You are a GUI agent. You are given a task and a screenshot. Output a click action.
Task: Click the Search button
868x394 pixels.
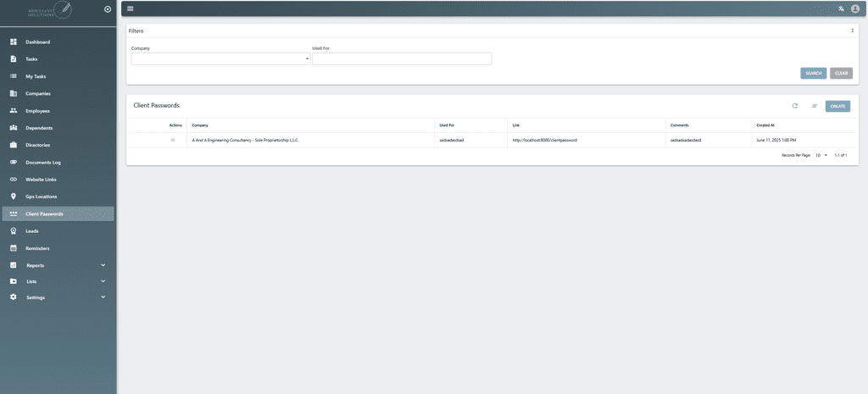pos(813,73)
